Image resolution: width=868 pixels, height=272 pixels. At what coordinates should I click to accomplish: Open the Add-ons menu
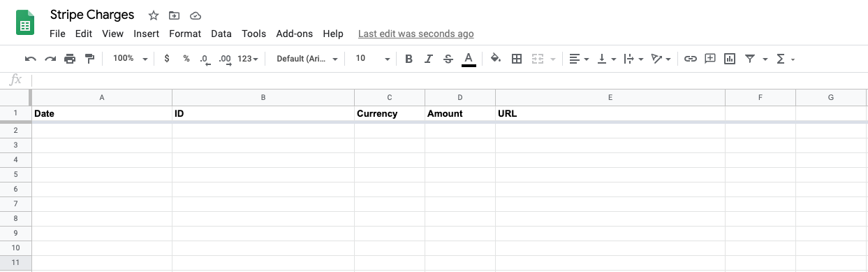(x=295, y=34)
